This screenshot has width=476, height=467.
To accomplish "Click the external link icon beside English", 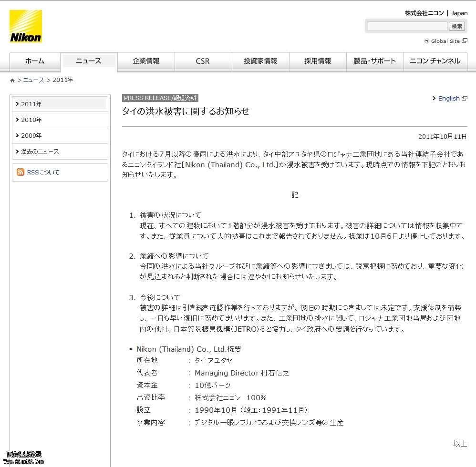I will (465, 99).
